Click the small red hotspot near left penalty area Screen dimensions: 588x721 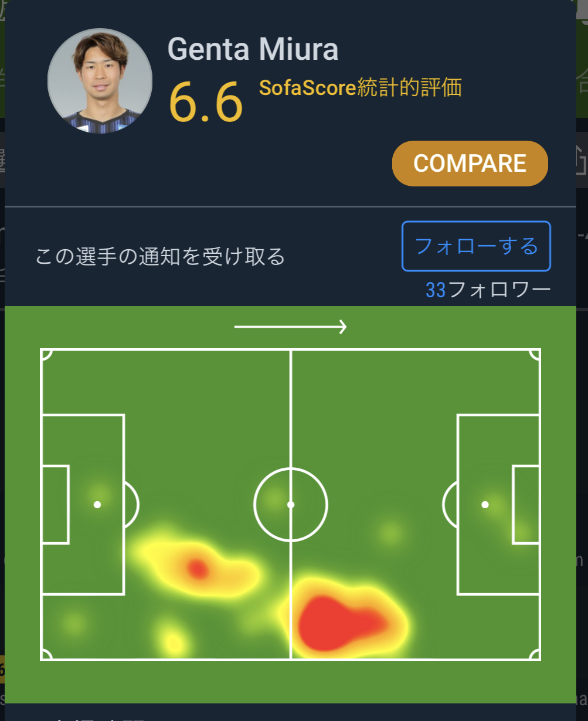click(198, 569)
